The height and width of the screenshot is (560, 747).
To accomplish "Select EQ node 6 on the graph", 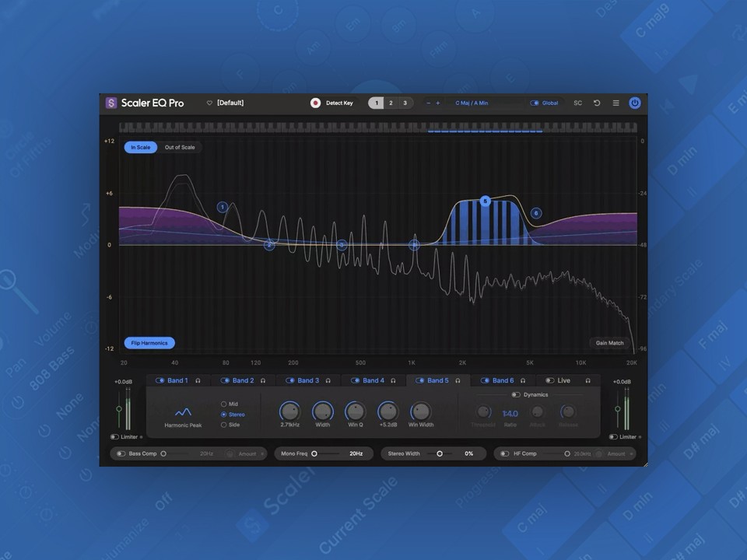I will pyautogui.click(x=536, y=213).
